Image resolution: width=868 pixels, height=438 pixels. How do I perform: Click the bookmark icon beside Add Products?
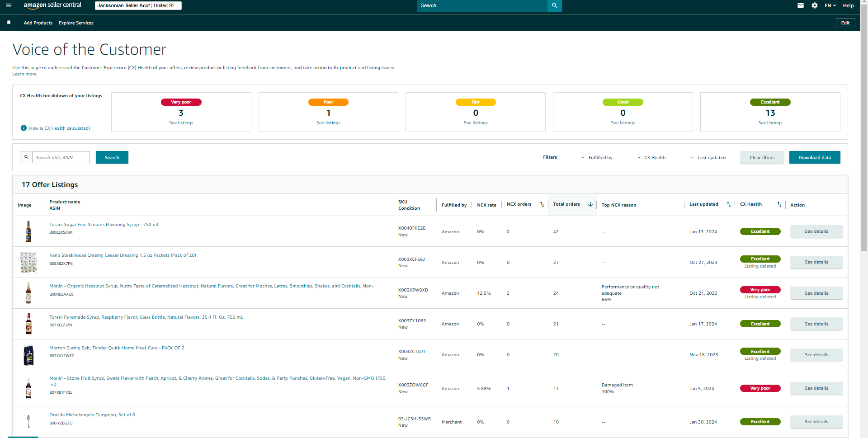point(9,23)
